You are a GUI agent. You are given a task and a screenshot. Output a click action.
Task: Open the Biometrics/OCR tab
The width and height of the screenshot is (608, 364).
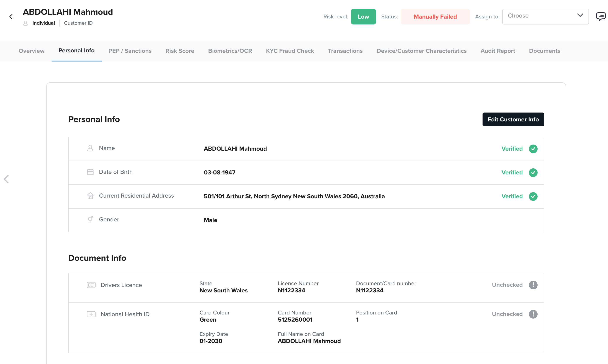click(230, 51)
